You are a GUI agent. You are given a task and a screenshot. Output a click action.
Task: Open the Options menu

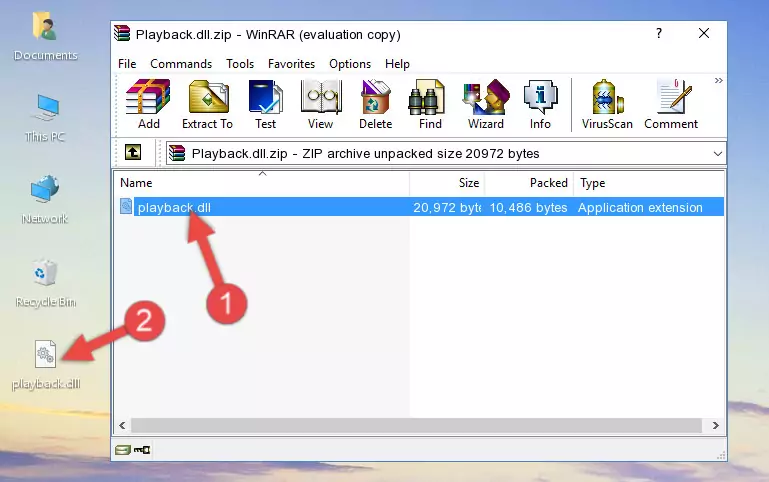click(x=350, y=64)
